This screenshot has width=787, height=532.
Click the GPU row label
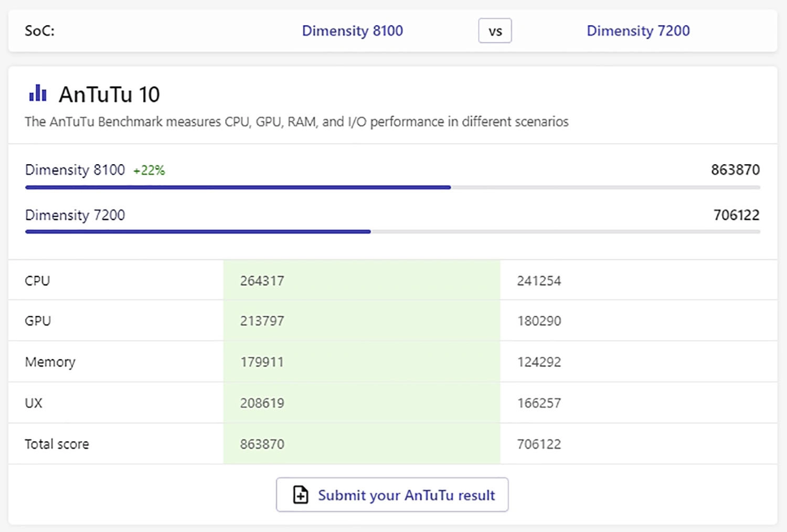[38, 321]
